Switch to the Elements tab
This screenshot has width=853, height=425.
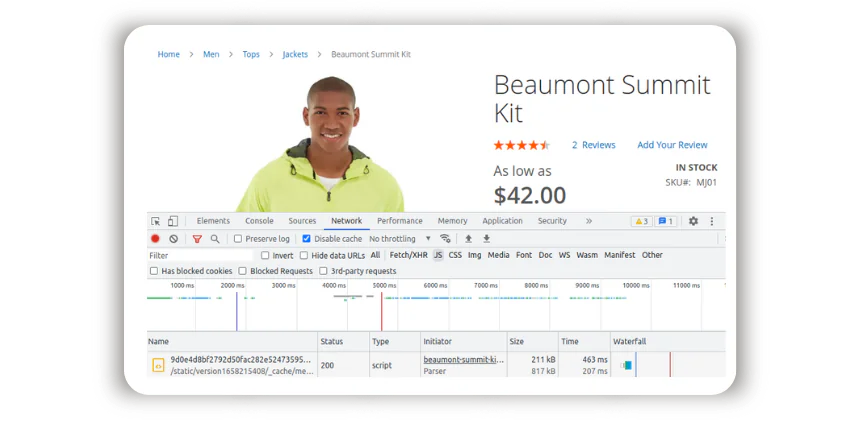click(213, 221)
